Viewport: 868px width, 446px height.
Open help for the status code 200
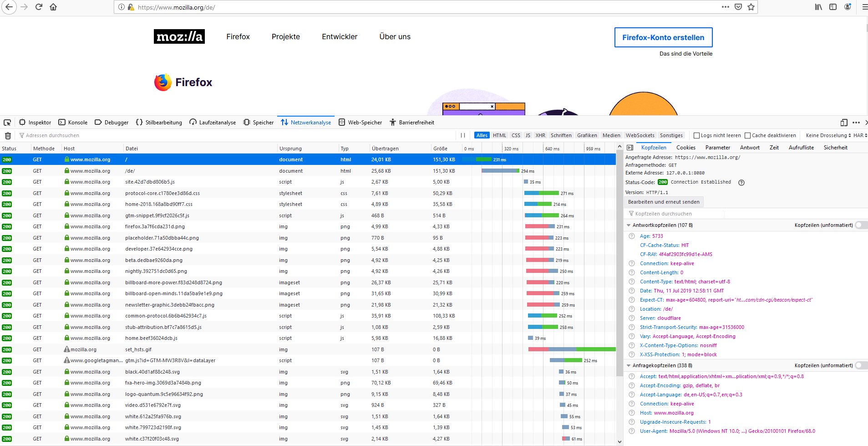[741, 183]
